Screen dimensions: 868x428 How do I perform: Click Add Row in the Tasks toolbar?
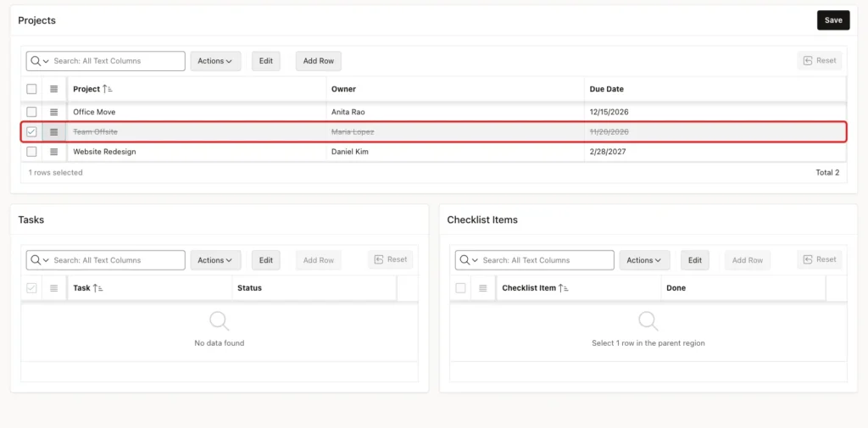coord(319,260)
